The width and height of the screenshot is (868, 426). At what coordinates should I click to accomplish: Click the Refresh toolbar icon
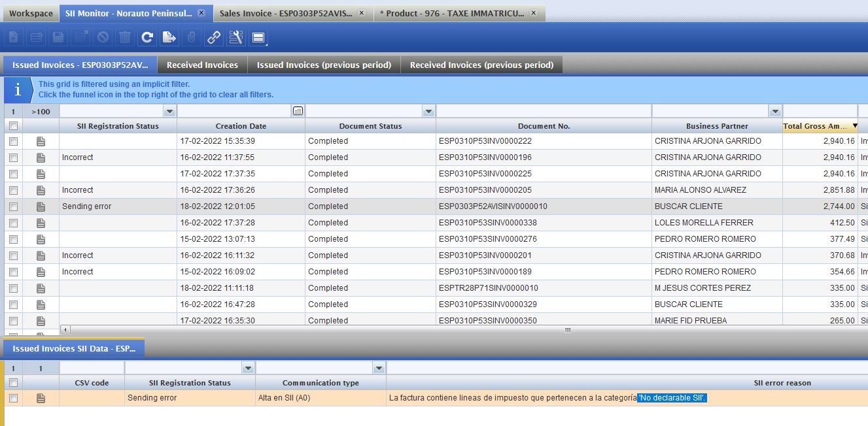tap(147, 38)
